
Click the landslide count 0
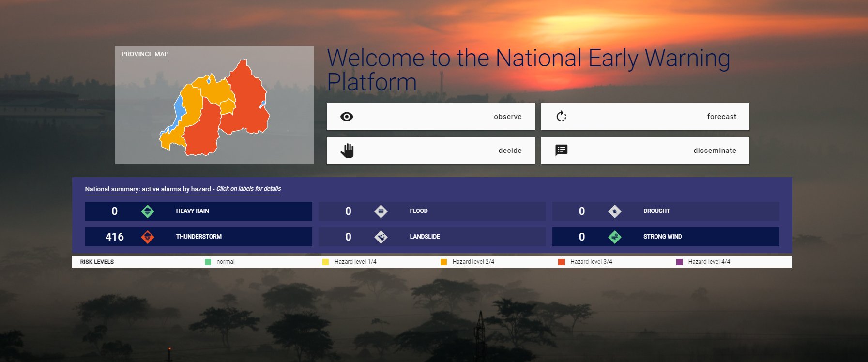pyautogui.click(x=348, y=237)
